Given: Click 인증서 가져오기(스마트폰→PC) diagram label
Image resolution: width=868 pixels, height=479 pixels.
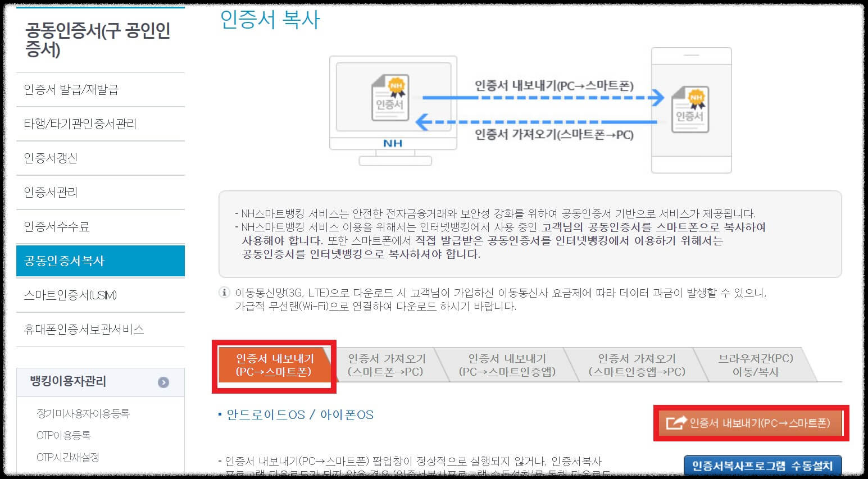Looking at the screenshot, I should 554,135.
